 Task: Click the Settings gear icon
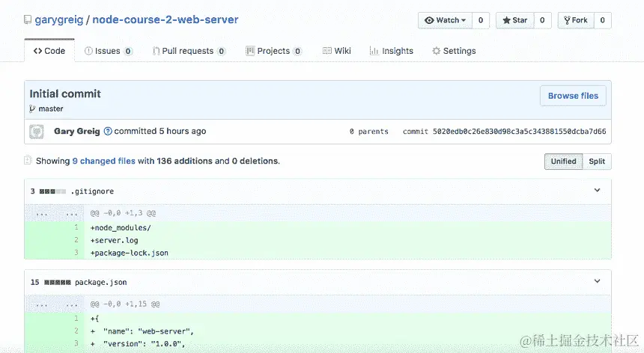[436, 51]
